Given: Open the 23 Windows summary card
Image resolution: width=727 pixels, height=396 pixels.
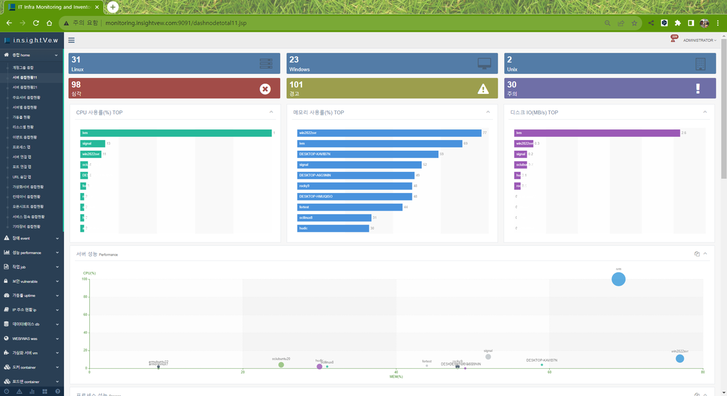Looking at the screenshot, I should coord(392,64).
